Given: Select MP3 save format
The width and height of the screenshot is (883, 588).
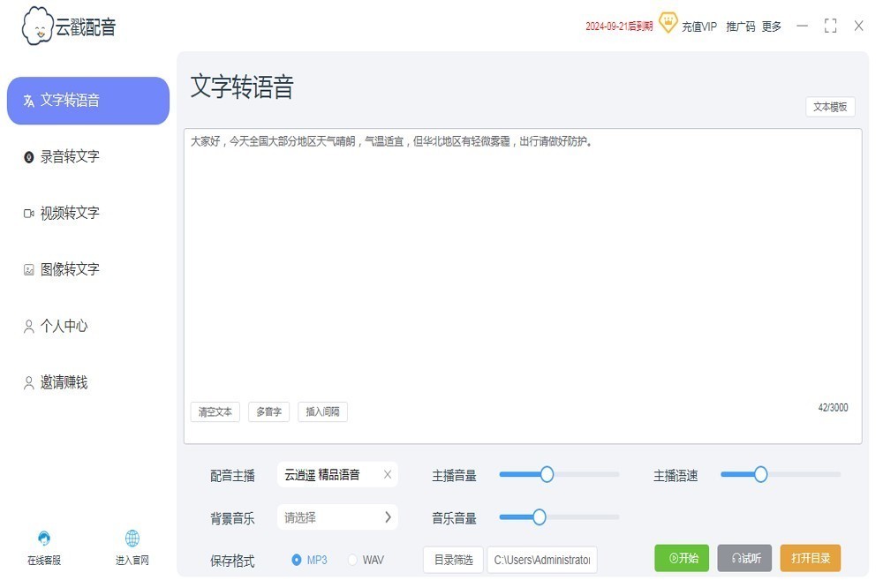Looking at the screenshot, I should 297,560.
